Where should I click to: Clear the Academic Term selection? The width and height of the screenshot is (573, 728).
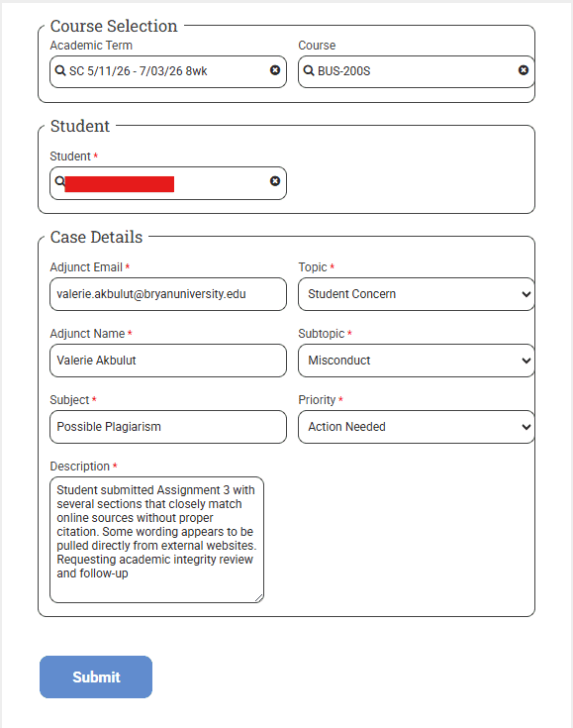275,70
